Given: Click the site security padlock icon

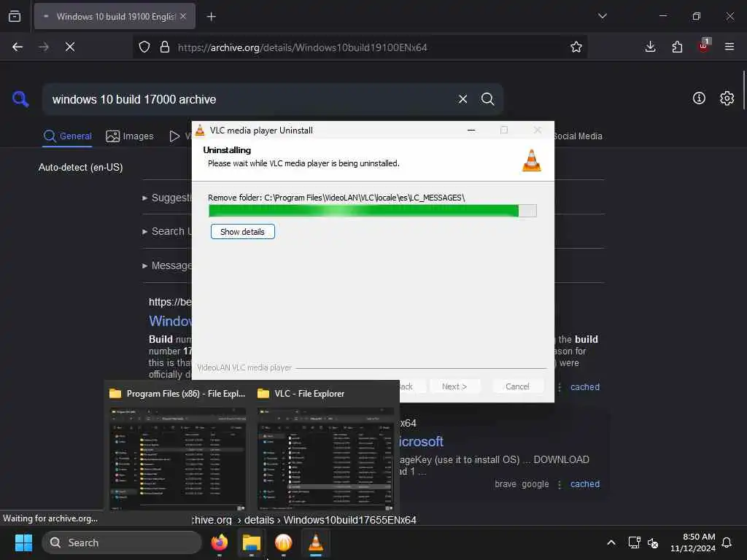Looking at the screenshot, I should tap(165, 47).
